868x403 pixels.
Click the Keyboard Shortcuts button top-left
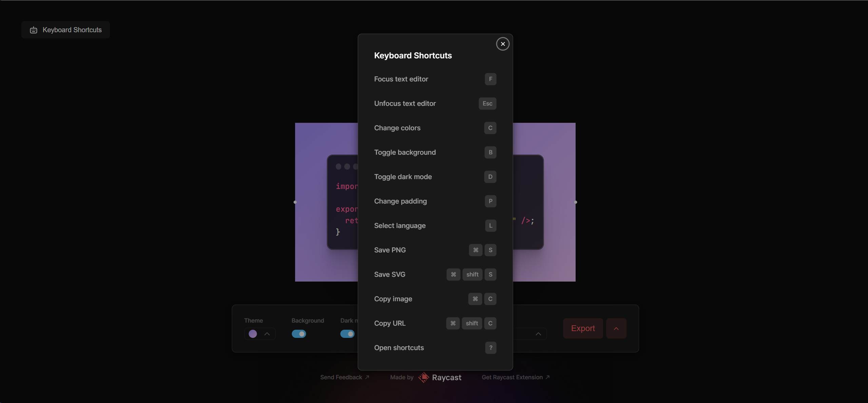(66, 30)
